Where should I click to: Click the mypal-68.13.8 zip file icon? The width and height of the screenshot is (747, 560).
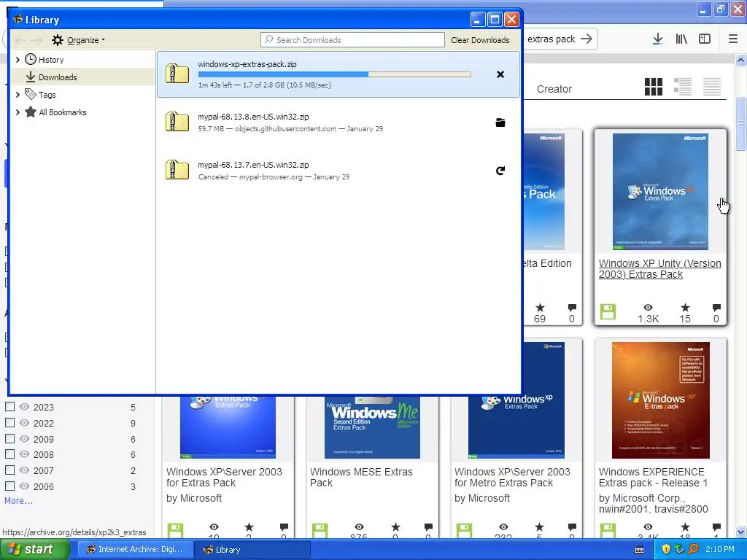(177, 122)
